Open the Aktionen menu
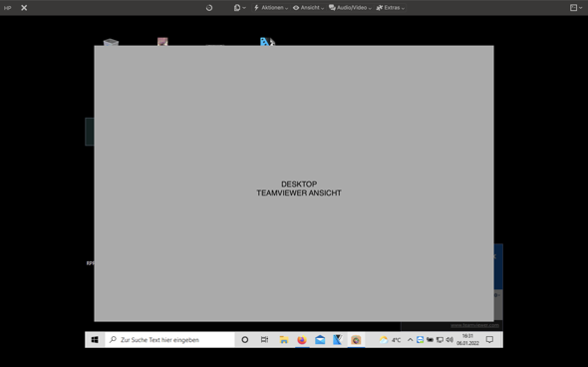The height and width of the screenshot is (367, 588). tap(271, 8)
